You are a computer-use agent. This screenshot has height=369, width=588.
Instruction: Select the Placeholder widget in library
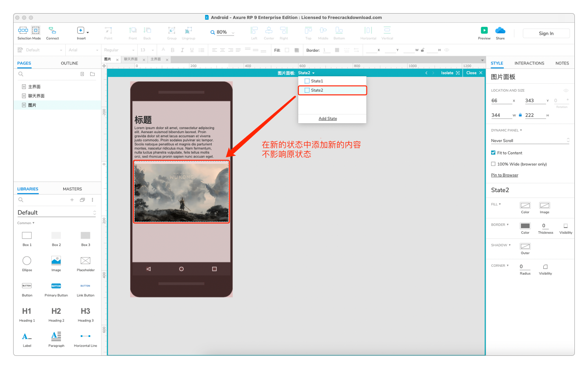point(86,264)
